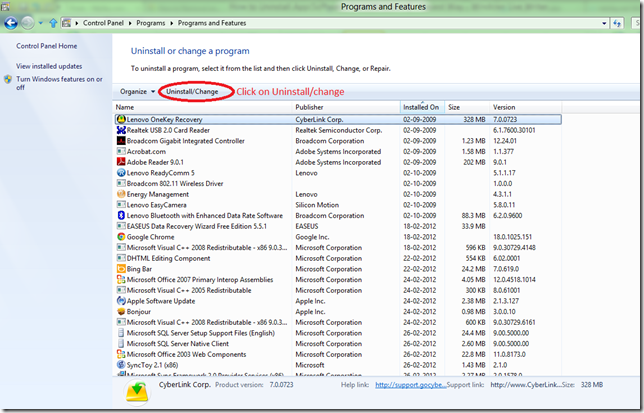Click the Lenovo OneKey Recovery icon
The height and width of the screenshot is (413, 644).
[121, 119]
